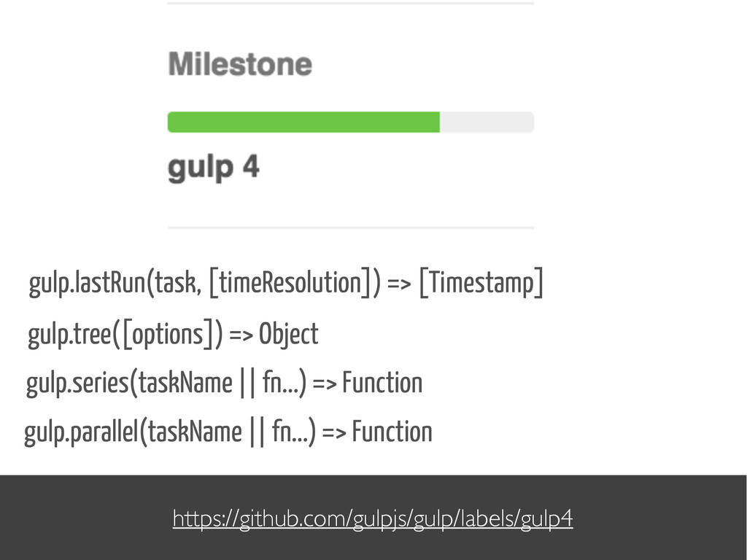Click the arrow symbol after gulp.lastRun
Viewport: 747px width, 560px height.
(x=399, y=284)
